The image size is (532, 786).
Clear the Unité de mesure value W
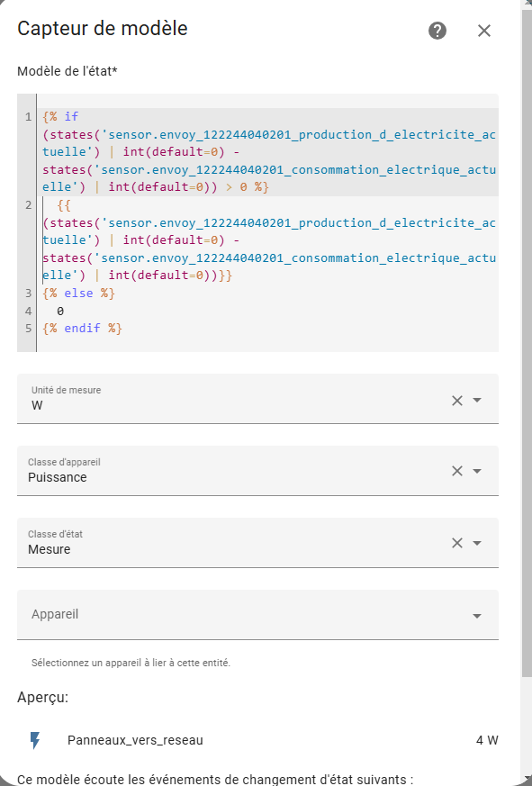pyautogui.click(x=456, y=400)
